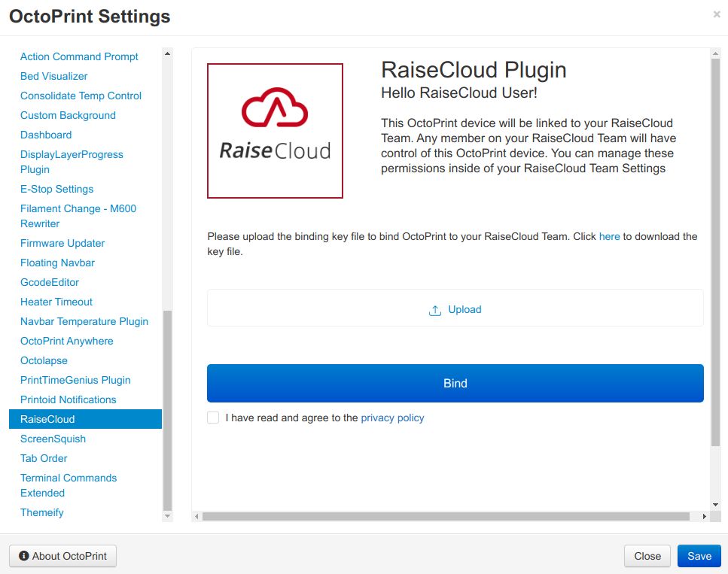The width and height of the screenshot is (728, 574).
Task: Click horizontal scrollbar left arrow
Action: (196, 517)
